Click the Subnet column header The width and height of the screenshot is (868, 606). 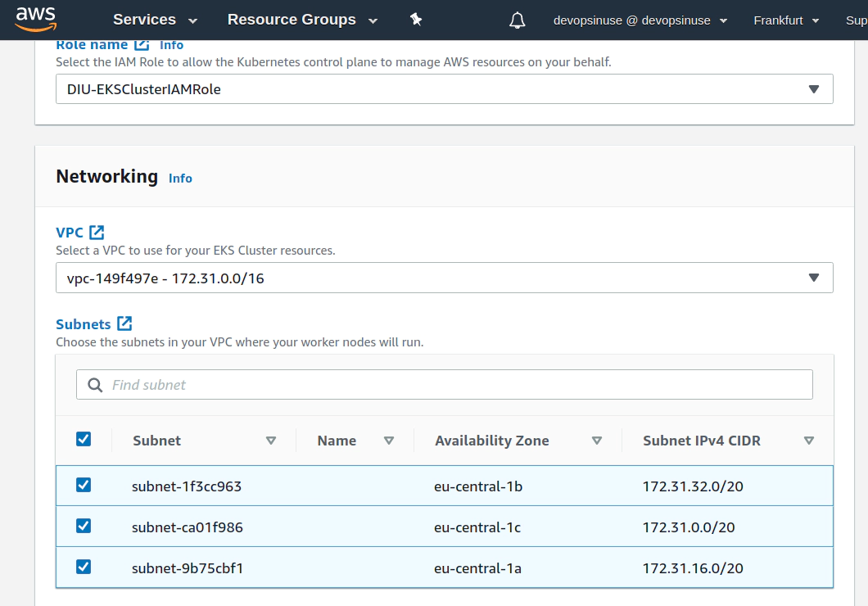[x=156, y=441]
